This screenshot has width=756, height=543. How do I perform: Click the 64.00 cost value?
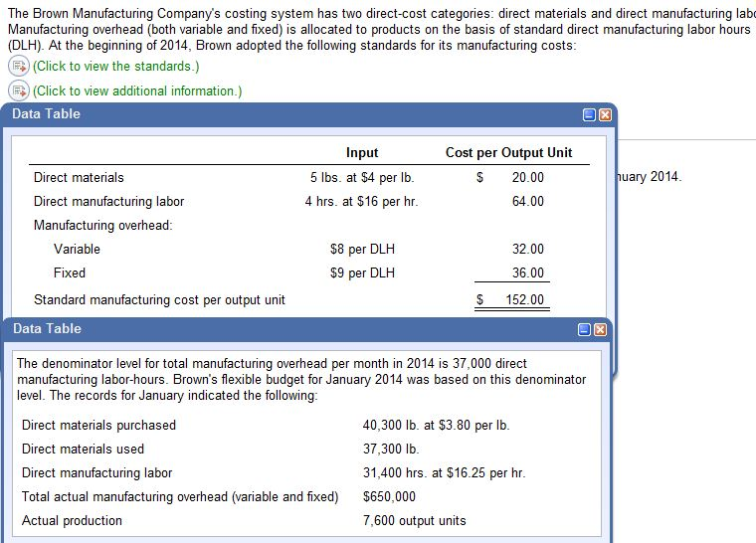click(527, 201)
